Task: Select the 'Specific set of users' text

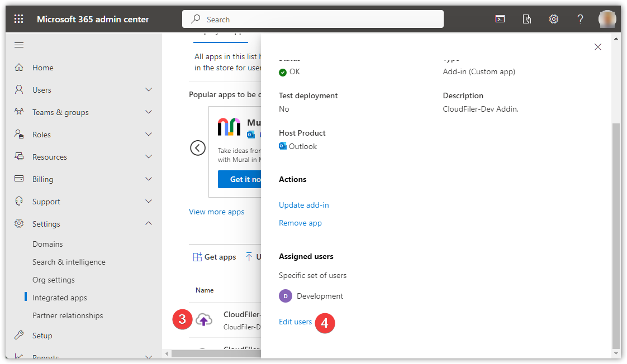Action: coord(313,275)
